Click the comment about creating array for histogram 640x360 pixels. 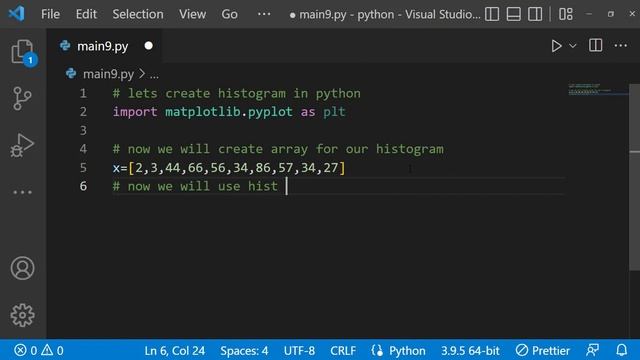[278, 149]
